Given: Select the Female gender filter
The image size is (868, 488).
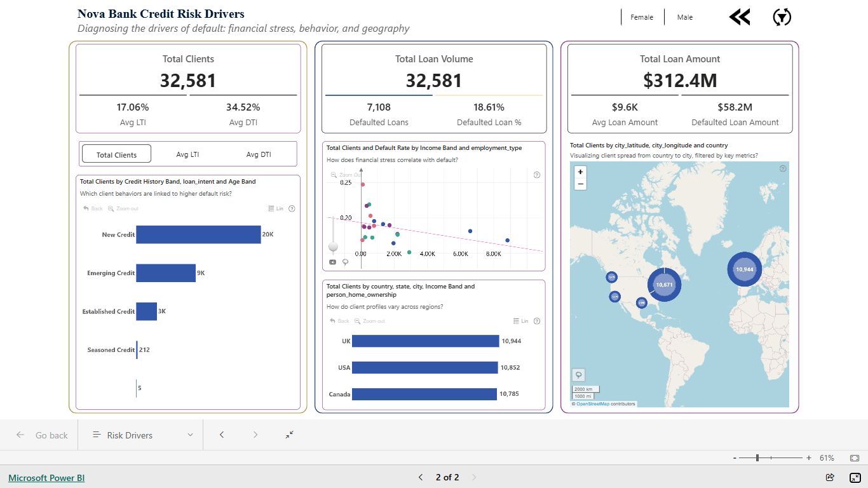Looking at the screenshot, I should 642,17.
